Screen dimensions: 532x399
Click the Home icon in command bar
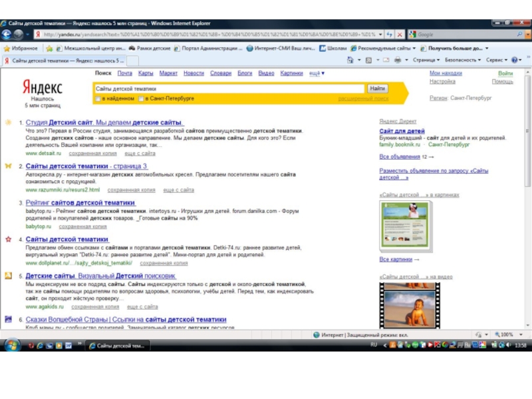click(x=350, y=60)
